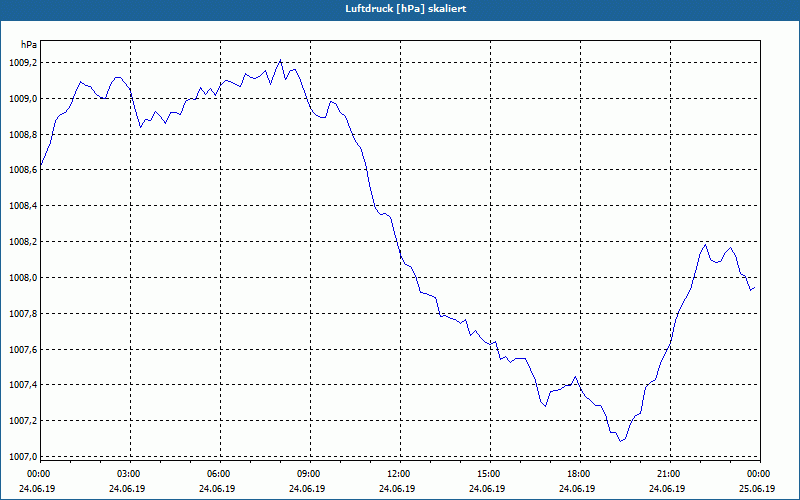Screen dimensions: 800x500
Task: Select the 24.06.19 date under the first 00:00
Action: tap(37, 488)
